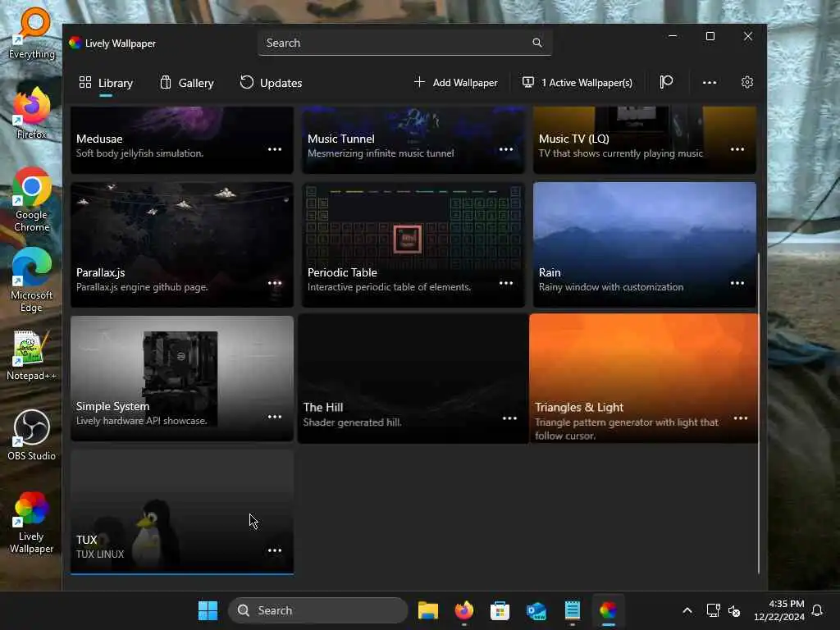Select The Hill wallpaper thumbnail
The height and width of the screenshot is (630, 840).
[413, 378]
